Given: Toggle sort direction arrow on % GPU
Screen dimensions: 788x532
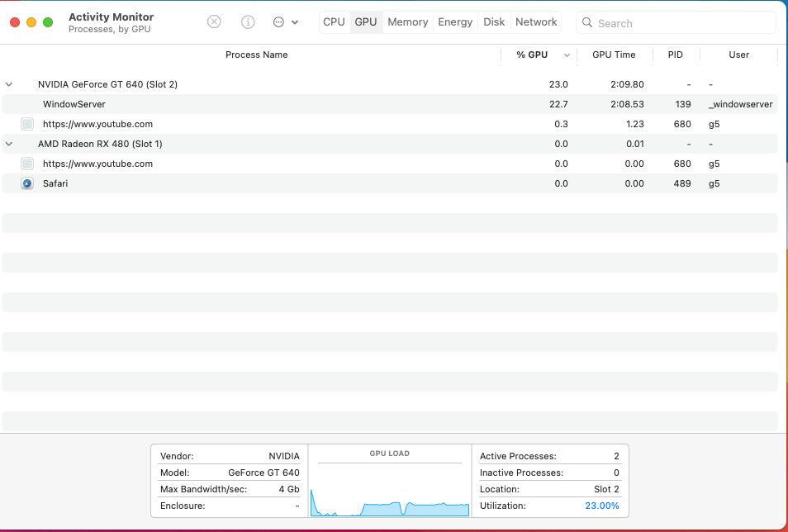Looking at the screenshot, I should point(567,55).
